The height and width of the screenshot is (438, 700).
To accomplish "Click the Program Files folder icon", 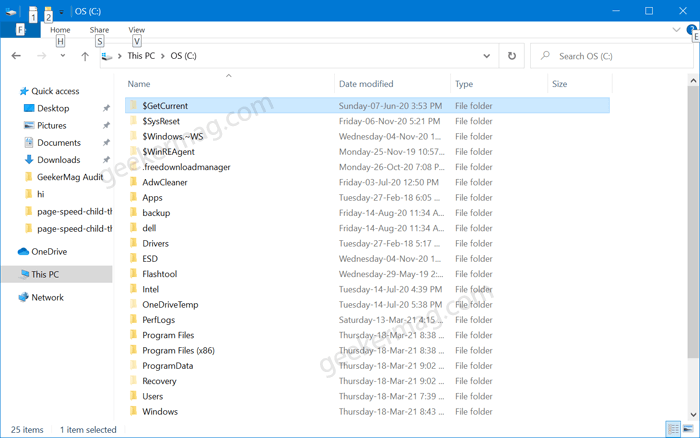I will 133,335.
